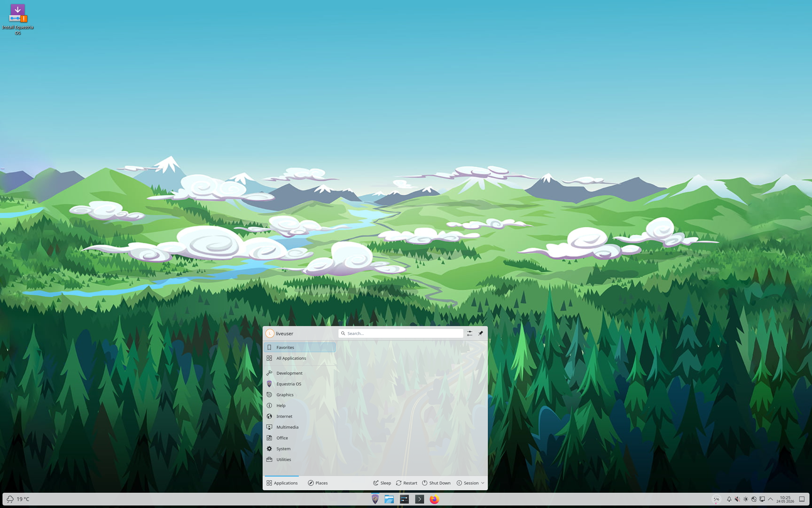This screenshot has height=508, width=812.
Task: Open the Help category
Action: click(300, 405)
